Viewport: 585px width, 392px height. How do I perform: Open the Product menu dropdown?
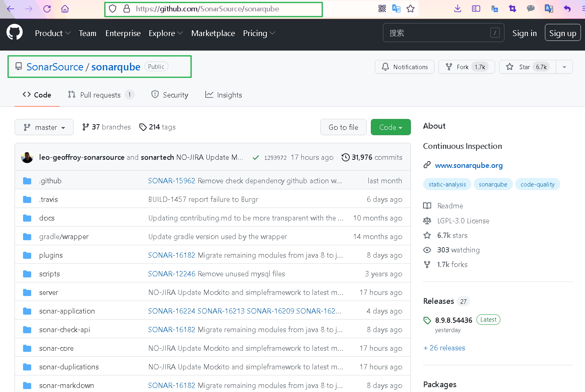tap(53, 33)
